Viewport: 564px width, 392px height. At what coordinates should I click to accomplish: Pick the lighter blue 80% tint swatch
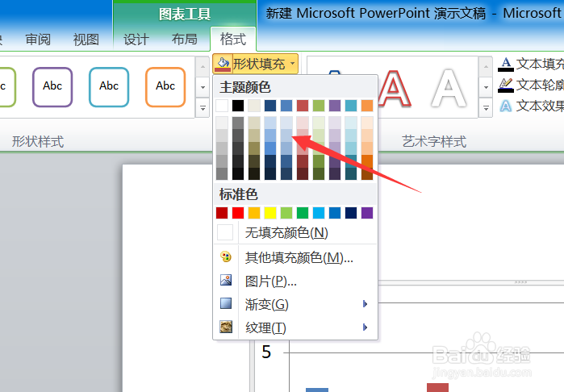[x=286, y=123]
